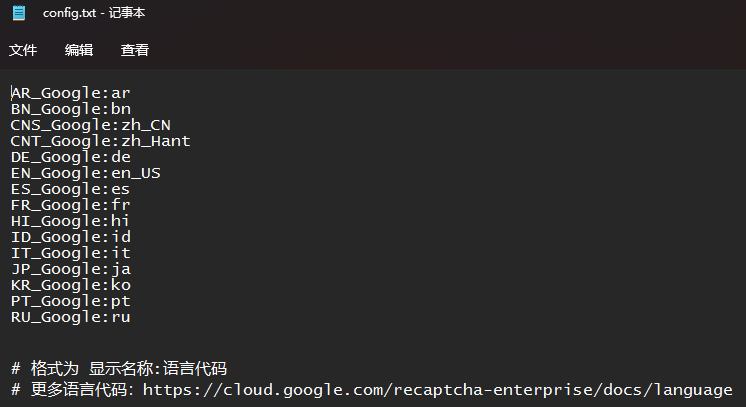Click the cloud.google.com recaptcha language URL

(438, 390)
